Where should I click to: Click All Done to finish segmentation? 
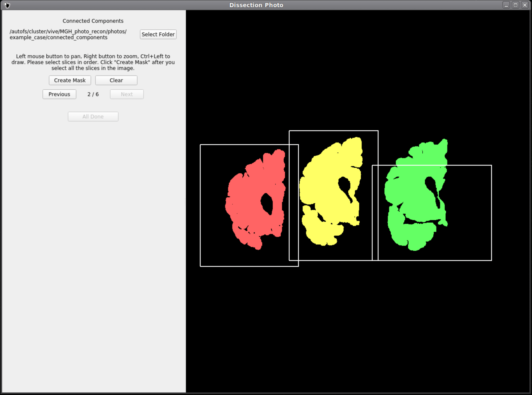(x=93, y=116)
